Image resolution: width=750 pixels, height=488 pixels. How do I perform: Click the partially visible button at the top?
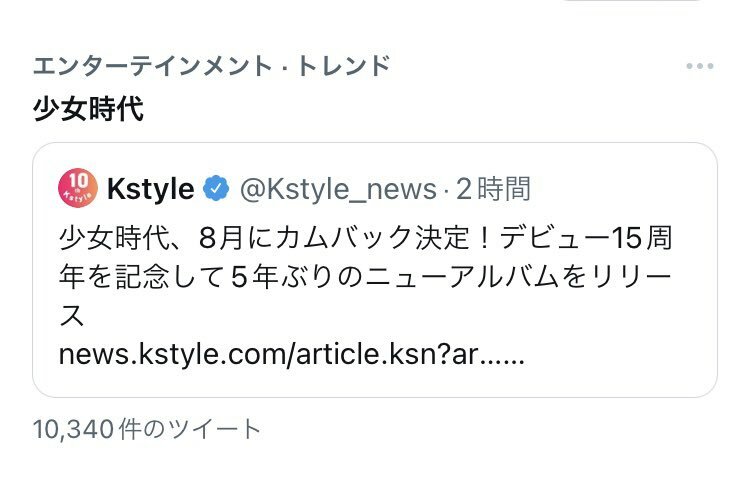(x=632, y=1)
